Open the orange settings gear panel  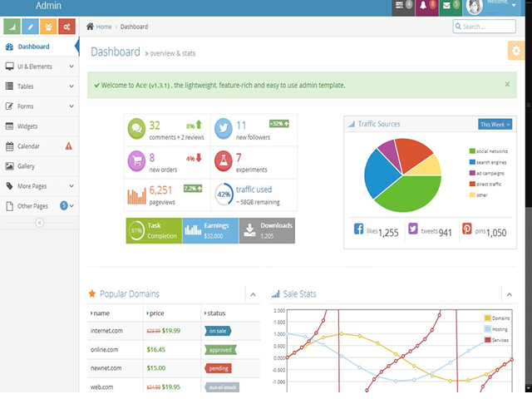click(x=516, y=51)
